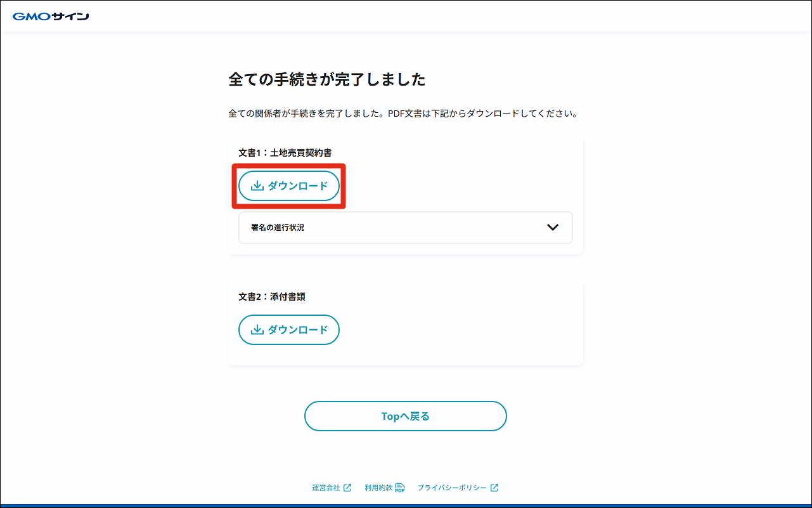Click the download arrow icon for 文書1
Screen dimensions: 812x508
[x=257, y=186]
